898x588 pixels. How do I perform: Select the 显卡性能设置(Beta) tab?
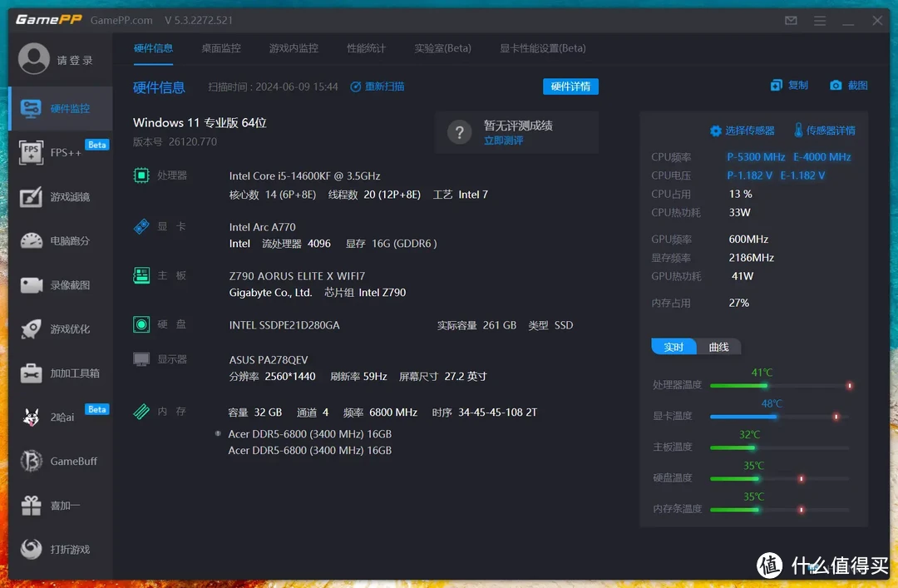(542, 48)
